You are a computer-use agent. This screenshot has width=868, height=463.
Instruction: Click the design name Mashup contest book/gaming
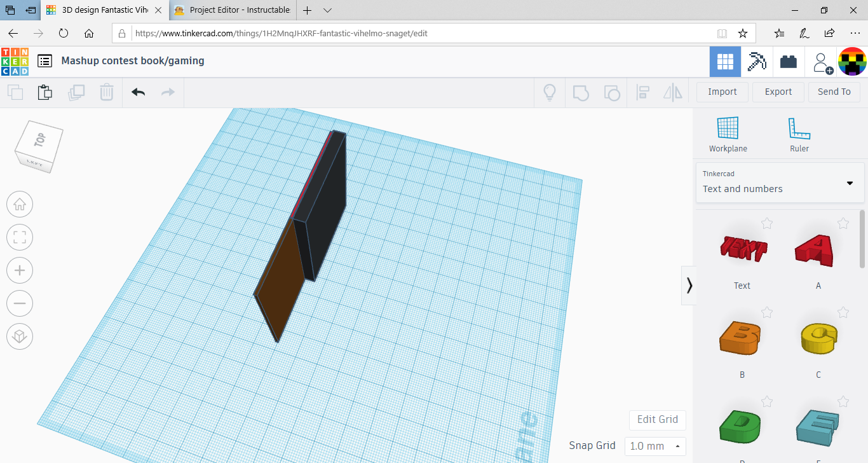pos(133,61)
